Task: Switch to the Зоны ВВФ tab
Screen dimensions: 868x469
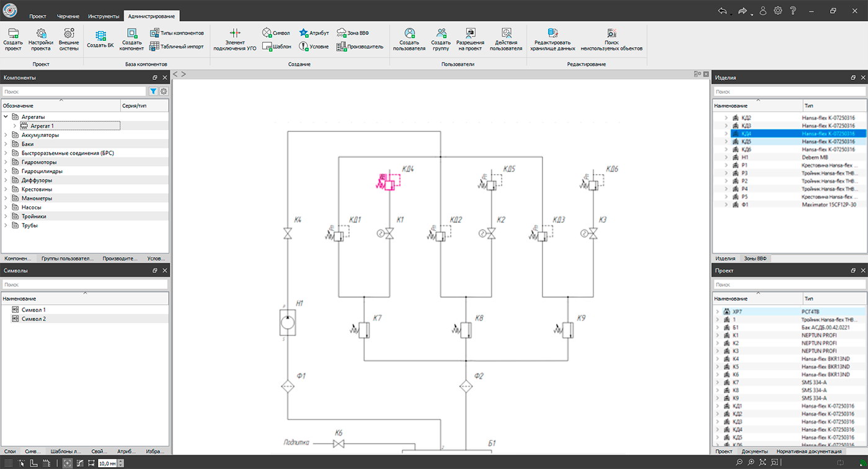Action: [756, 258]
